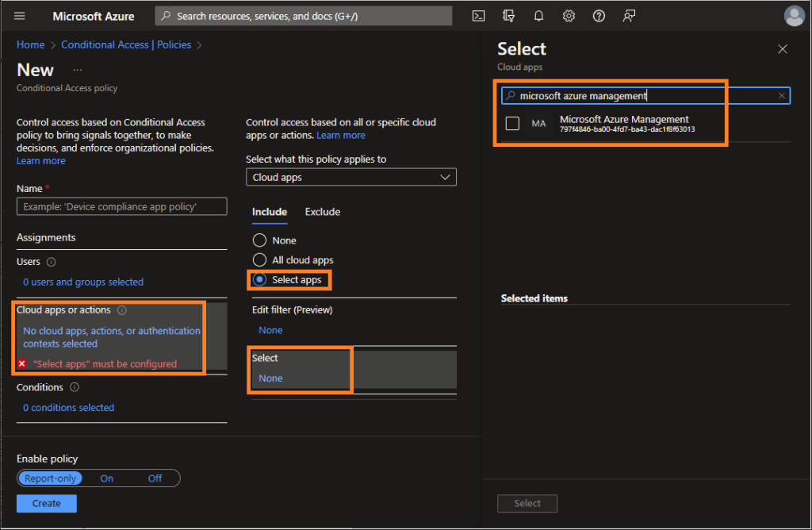Viewport: 812px width, 530px height.
Task: Click the ellipsis next to New
Action: point(77,70)
